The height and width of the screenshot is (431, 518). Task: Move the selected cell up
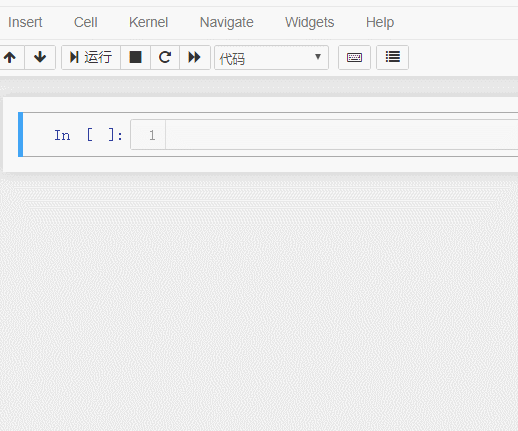[x=11, y=57]
